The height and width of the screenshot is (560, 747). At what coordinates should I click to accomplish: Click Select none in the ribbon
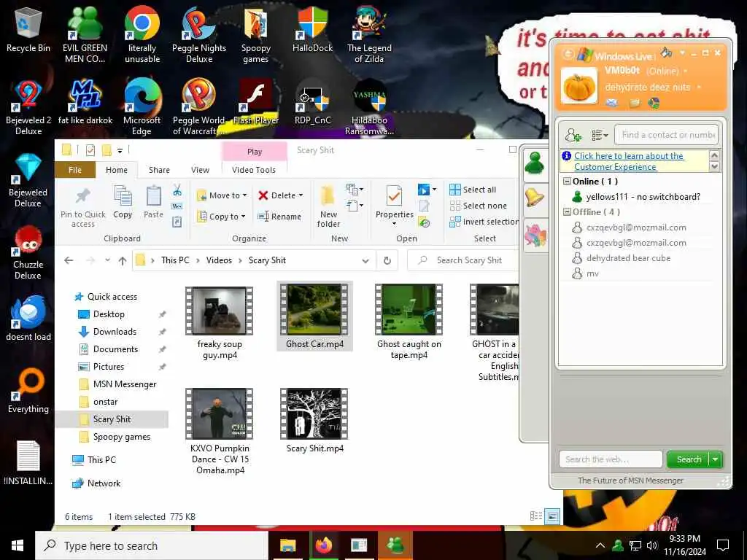[x=479, y=206]
